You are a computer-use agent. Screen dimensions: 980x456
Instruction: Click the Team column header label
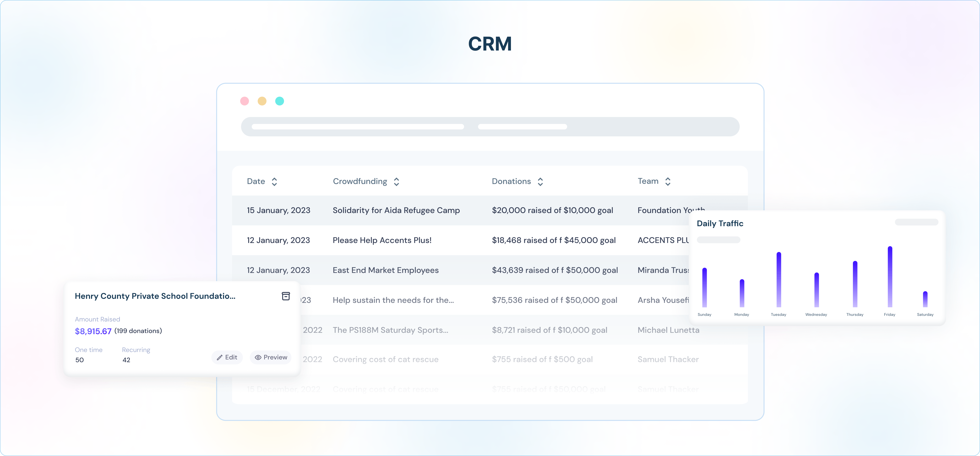tap(648, 181)
